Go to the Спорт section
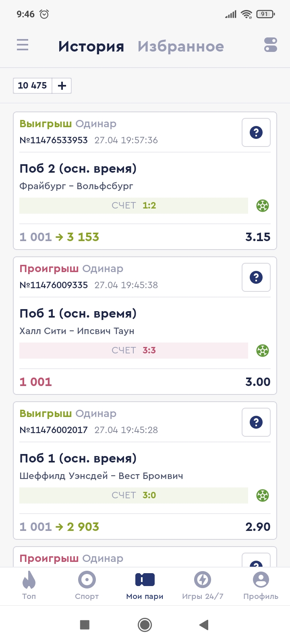The image size is (290, 644). [87, 586]
